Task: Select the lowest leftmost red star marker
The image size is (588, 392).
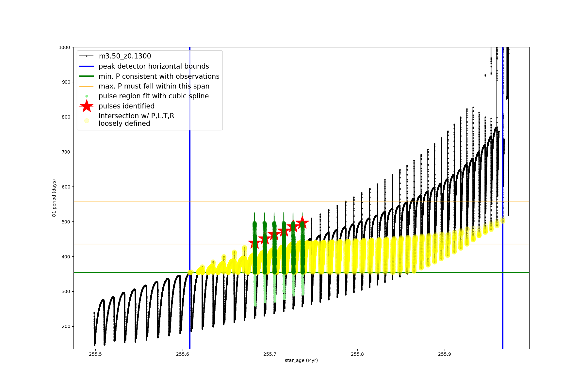Action: coord(254,243)
